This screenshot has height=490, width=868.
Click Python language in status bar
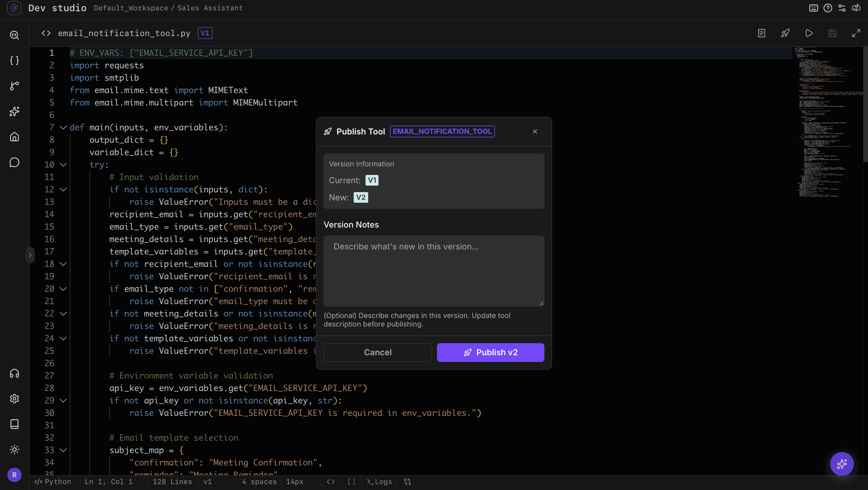click(53, 481)
